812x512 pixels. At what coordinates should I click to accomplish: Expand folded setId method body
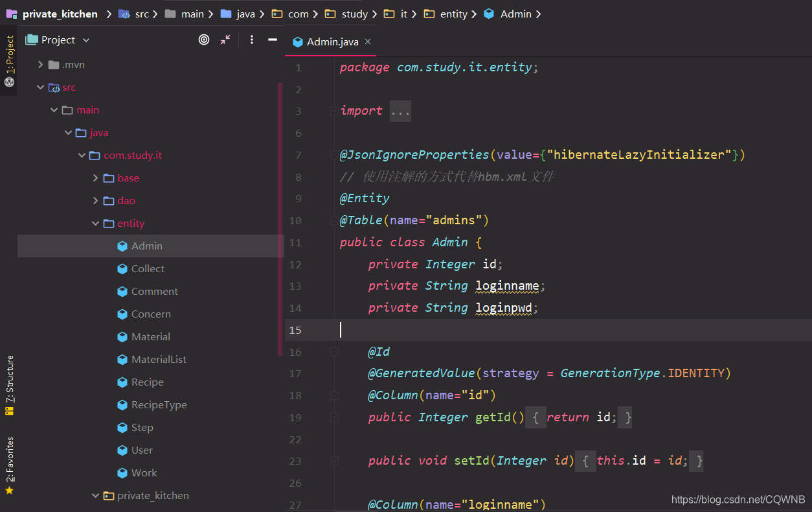tap(585, 461)
